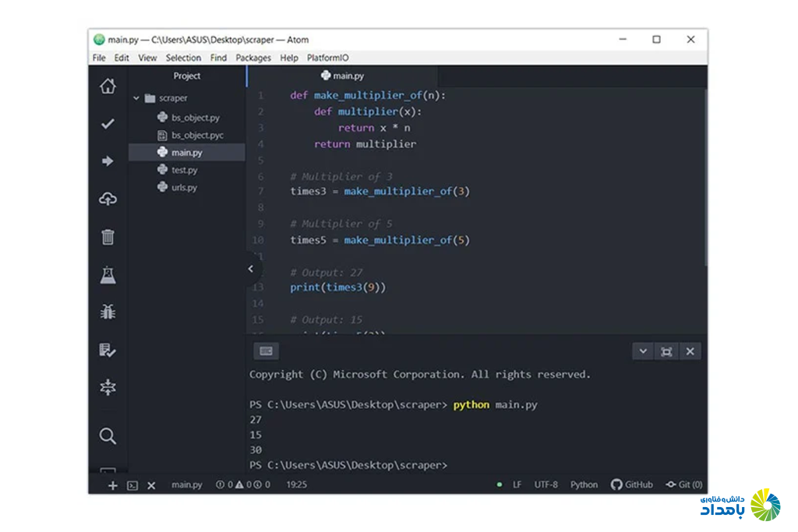
Task: Open the Git (0) status item
Action: click(x=684, y=484)
